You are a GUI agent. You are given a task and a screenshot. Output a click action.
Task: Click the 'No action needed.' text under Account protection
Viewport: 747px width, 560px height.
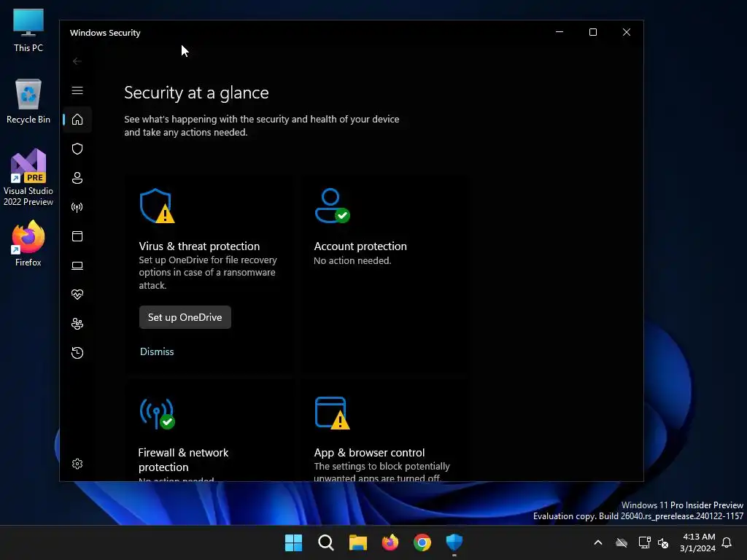352,260
